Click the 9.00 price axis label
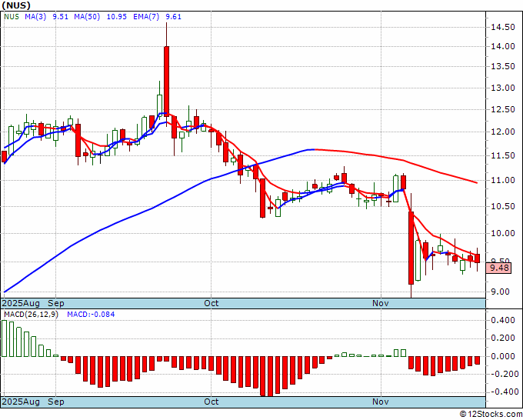Image resolution: width=523 pixels, height=420 pixels. tap(501, 292)
